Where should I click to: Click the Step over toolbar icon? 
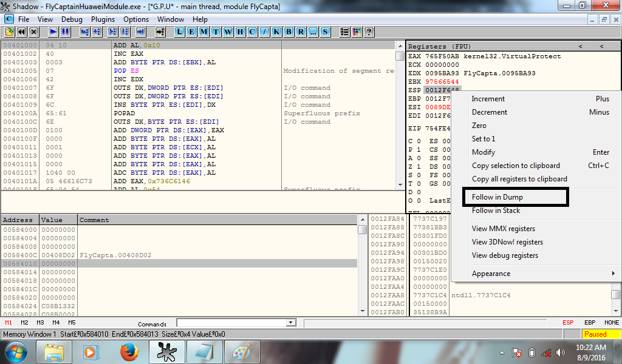coord(97,32)
